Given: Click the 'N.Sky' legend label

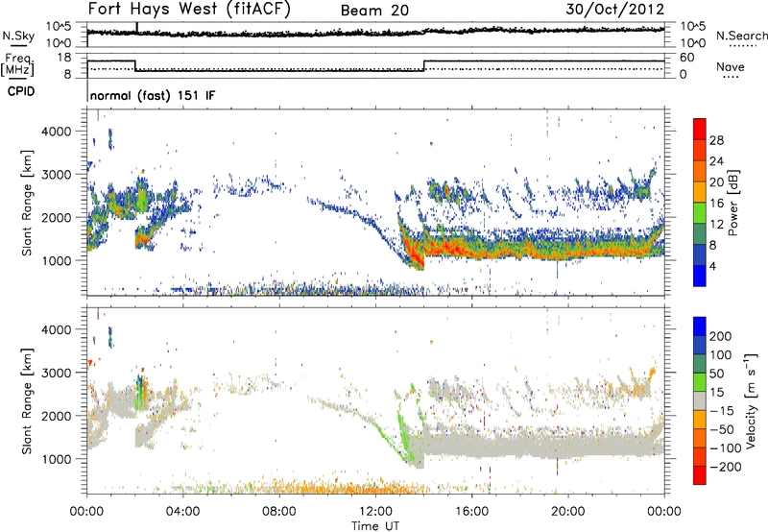Looking at the screenshot, I should 18,36.
